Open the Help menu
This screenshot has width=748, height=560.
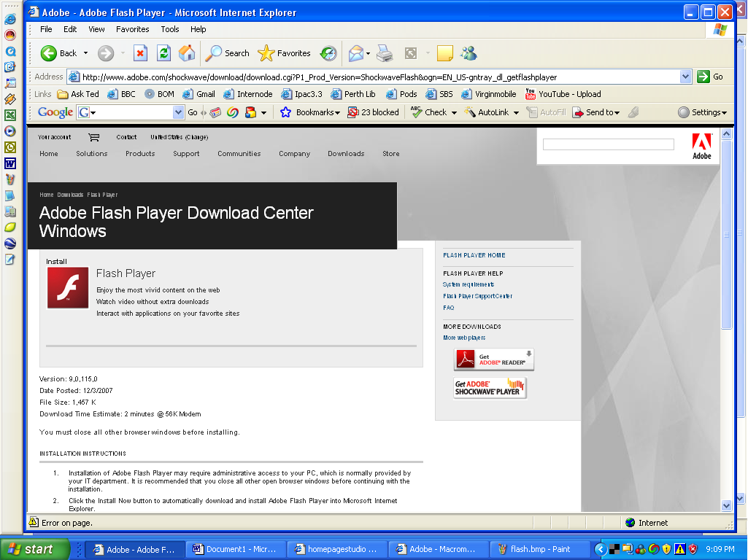coord(198,29)
